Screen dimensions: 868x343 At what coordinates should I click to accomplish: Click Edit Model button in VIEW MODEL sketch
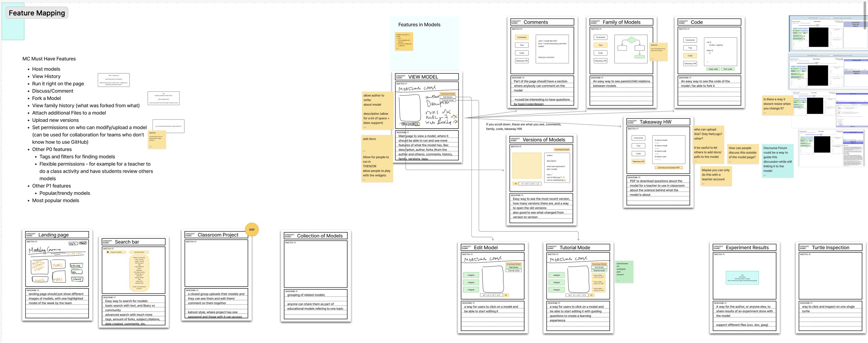click(x=448, y=97)
